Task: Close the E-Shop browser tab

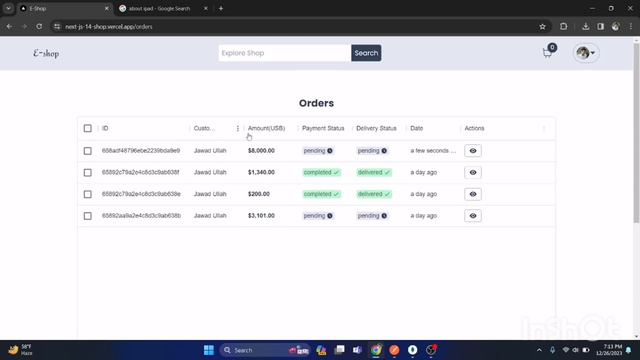Action: pos(107,8)
